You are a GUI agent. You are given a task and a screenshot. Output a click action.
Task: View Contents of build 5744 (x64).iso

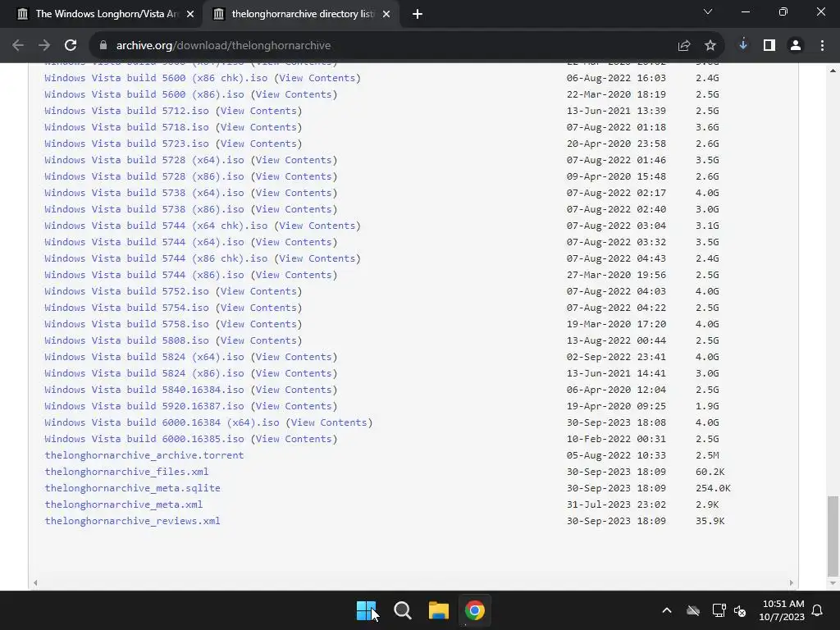coord(294,242)
